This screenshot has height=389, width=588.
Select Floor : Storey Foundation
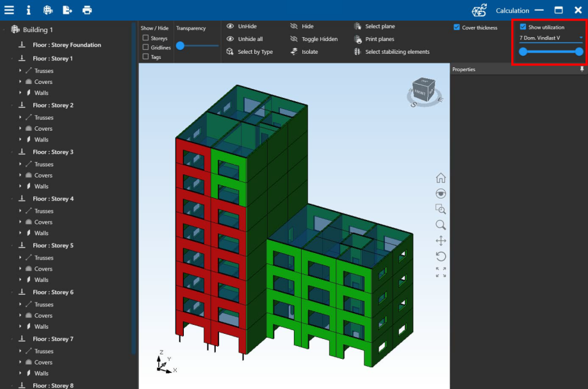[x=67, y=45]
